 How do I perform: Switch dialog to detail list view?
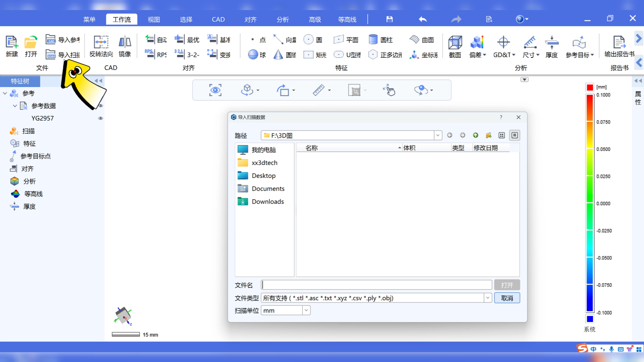[x=515, y=135]
